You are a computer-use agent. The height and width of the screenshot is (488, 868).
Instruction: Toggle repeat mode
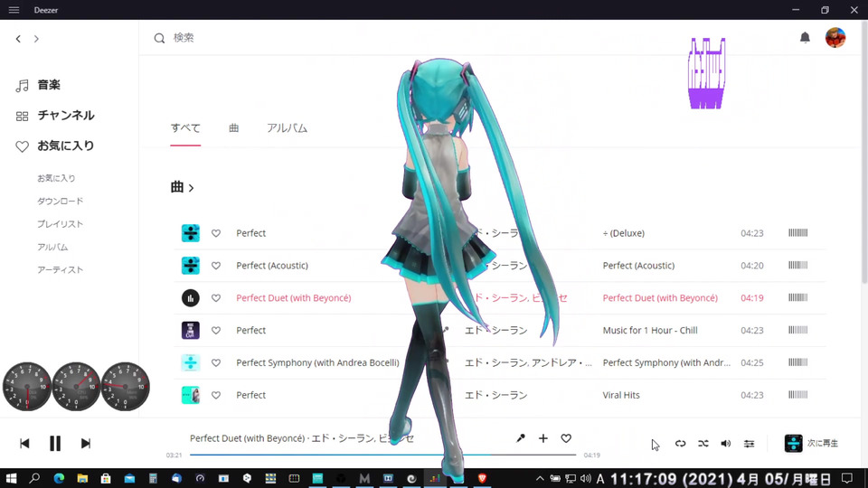click(x=680, y=443)
